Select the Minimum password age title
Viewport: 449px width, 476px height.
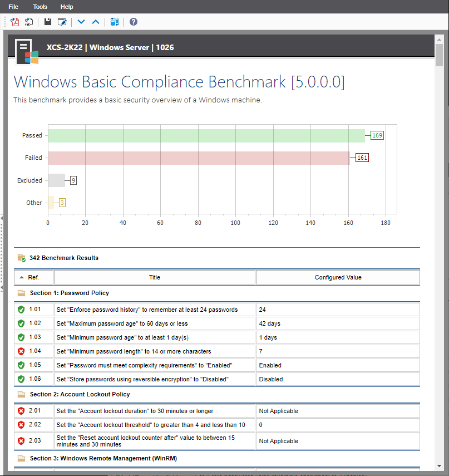[122, 337]
